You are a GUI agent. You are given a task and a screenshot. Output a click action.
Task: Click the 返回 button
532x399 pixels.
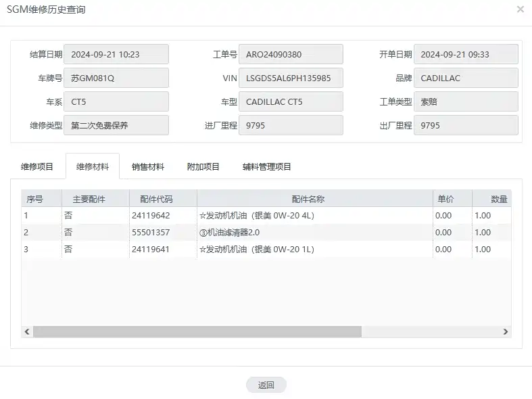tap(266, 385)
